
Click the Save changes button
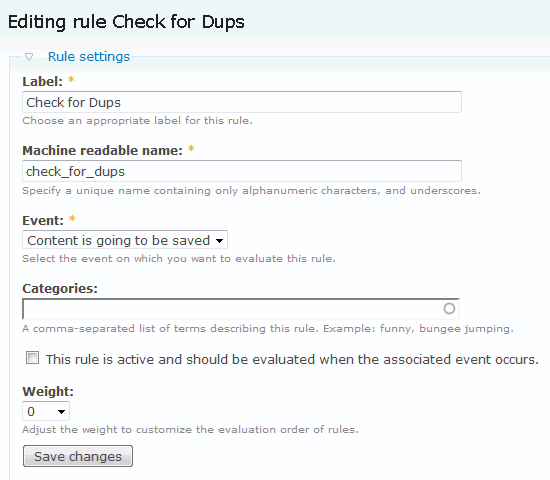click(78, 456)
